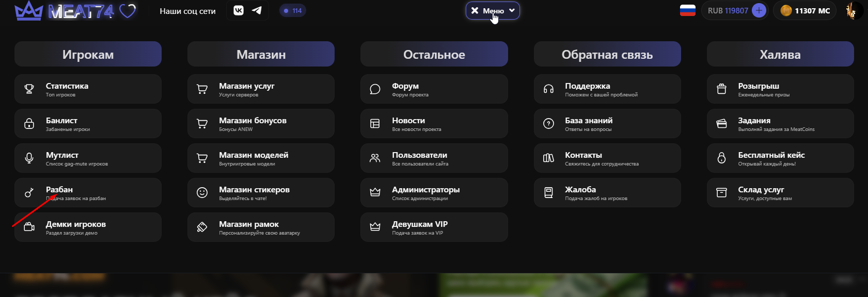Viewport: 868px width, 297px height.
Task: Click the Розыгрыш giveaway button
Action: click(780, 89)
